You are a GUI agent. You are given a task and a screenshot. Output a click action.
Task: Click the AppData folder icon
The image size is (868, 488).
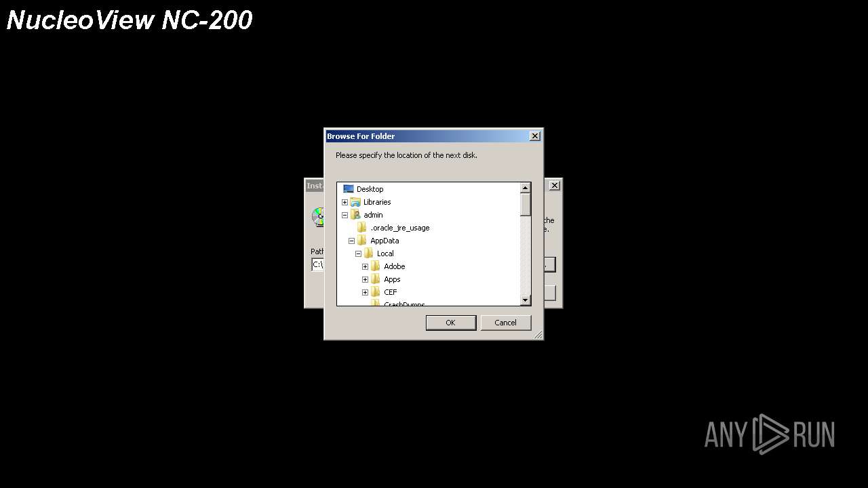362,241
